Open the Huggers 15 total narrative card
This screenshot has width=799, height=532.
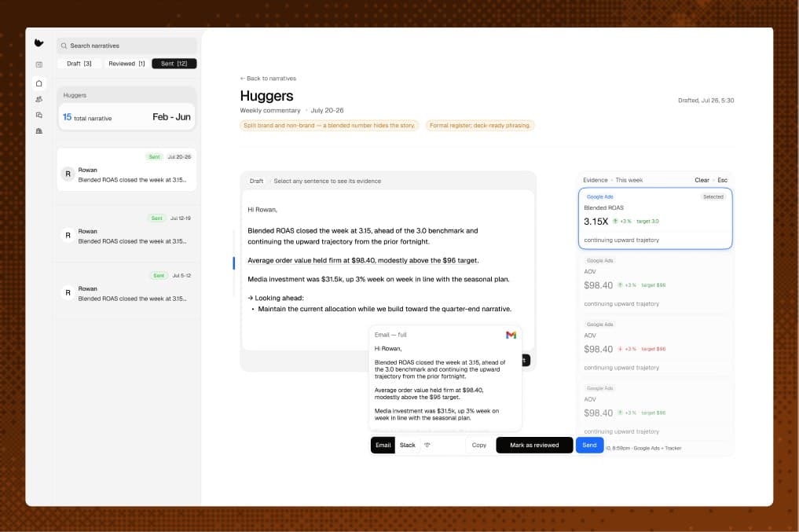(126, 109)
